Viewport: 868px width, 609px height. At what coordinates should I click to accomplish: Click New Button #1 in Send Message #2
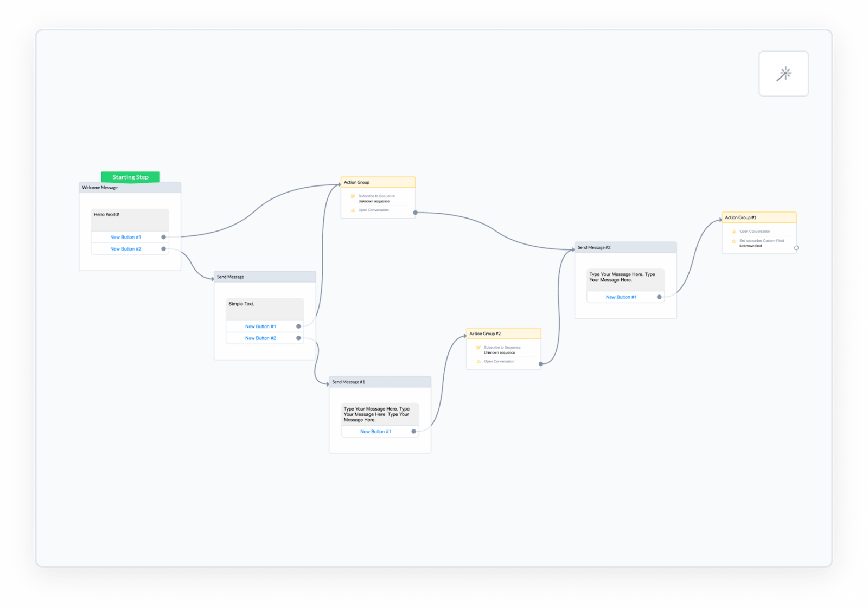[622, 297]
